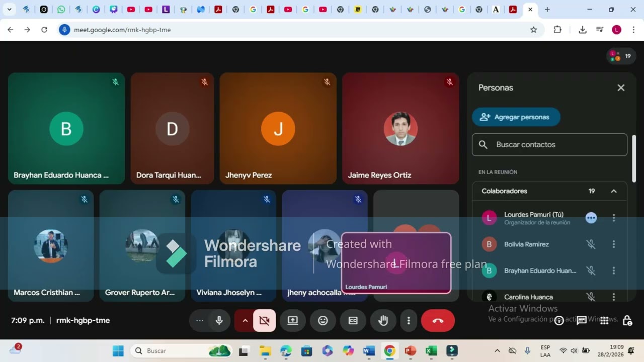Screen dimensions: 644x362
Task: Open meeting details info icon
Action: click(559, 320)
